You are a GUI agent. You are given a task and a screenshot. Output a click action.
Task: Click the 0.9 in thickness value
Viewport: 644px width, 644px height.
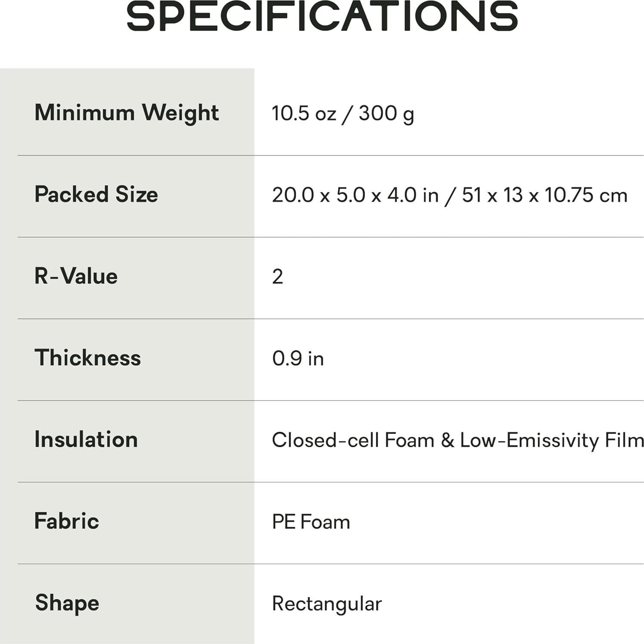click(x=298, y=359)
